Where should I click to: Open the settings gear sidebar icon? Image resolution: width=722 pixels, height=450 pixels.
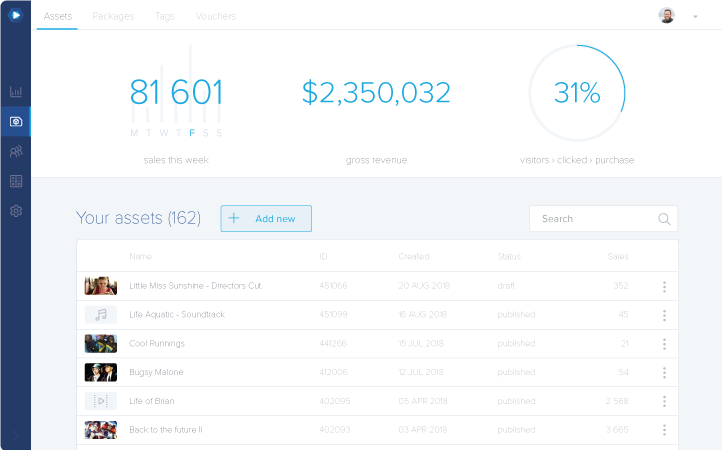[x=16, y=211]
